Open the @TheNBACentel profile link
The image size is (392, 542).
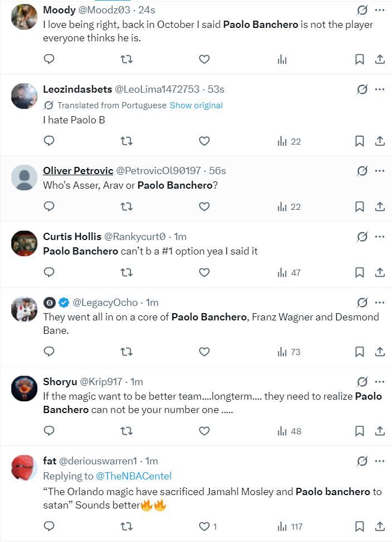point(134,476)
